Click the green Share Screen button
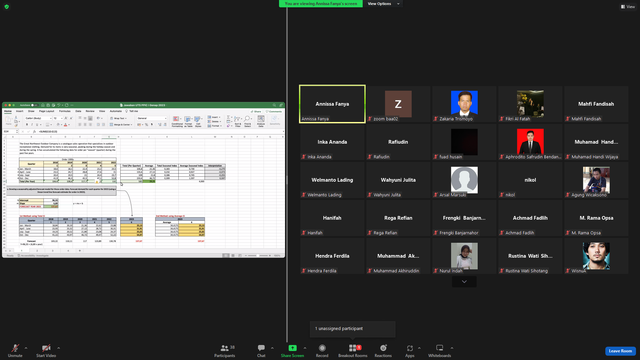 292,350
